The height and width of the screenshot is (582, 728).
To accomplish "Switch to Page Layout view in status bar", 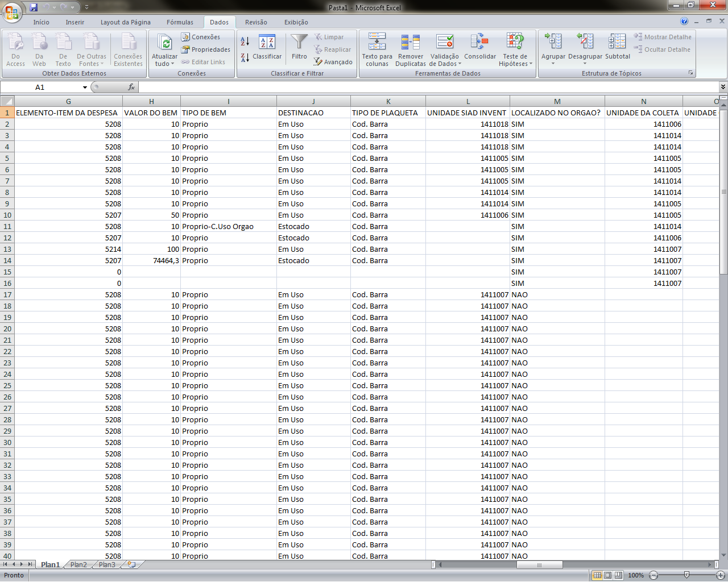I will point(607,575).
